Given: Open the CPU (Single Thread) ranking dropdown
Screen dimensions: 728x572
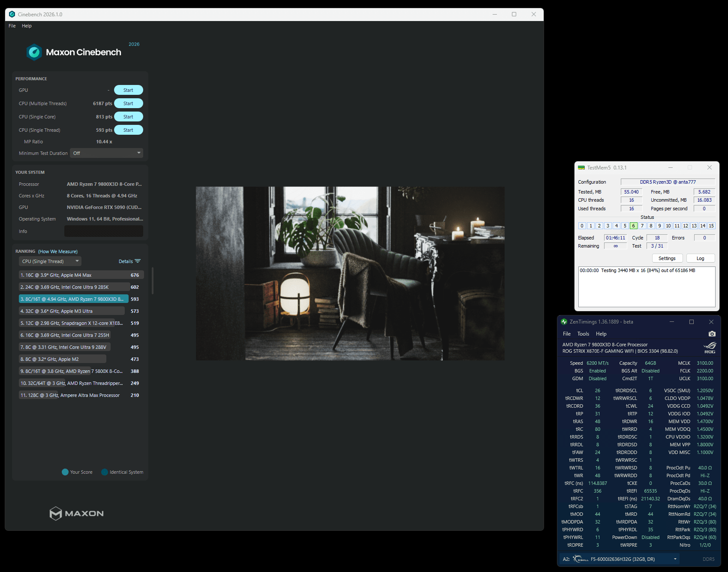Looking at the screenshot, I should [x=50, y=261].
